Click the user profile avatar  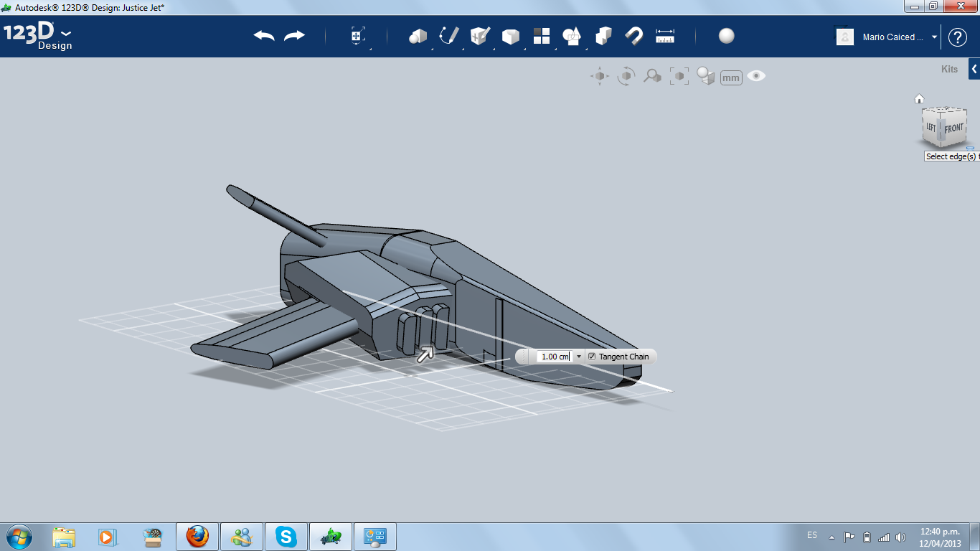click(x=845, y=37)
